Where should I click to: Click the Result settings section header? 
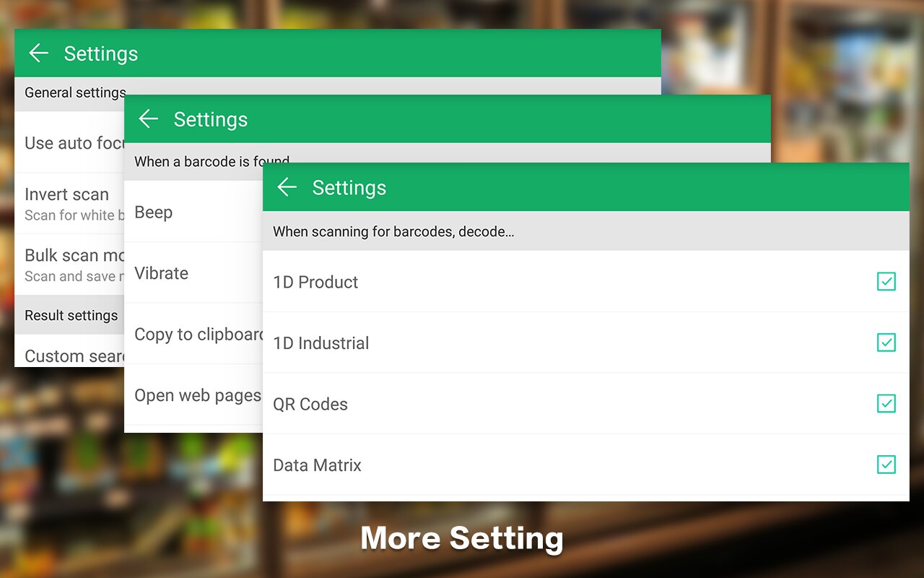(71, 316)
